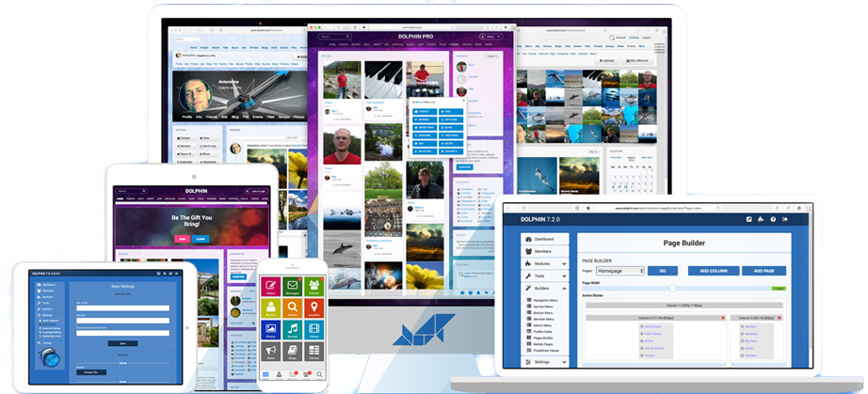Click the first header icon in Dolphin 7.2.0 laptop
The height and width of the screenshot is (394, 868).
[749, 219]
